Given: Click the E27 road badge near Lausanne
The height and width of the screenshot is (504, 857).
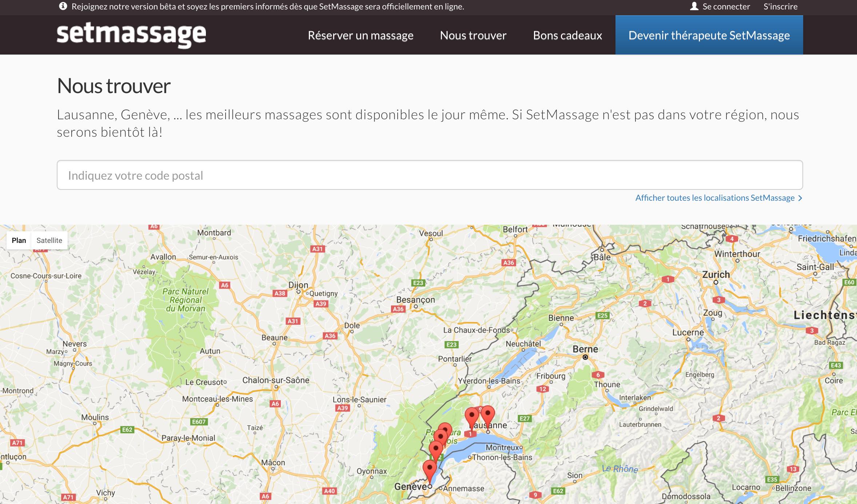Looking at the screenshot, I should tap(525, 418).
